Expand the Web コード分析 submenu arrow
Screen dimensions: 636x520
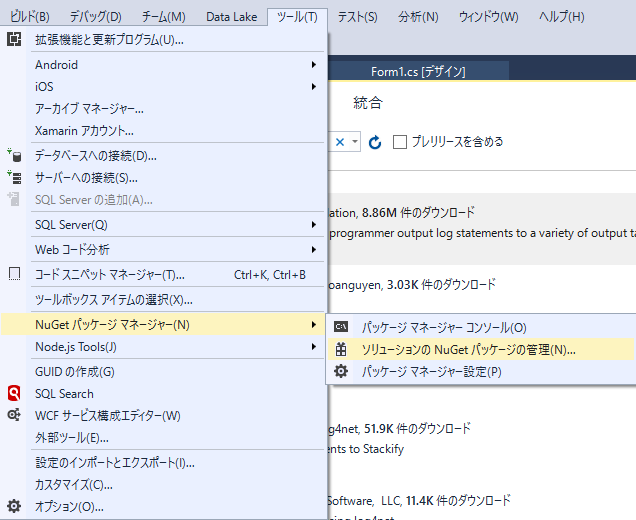[x=314, y=249]
